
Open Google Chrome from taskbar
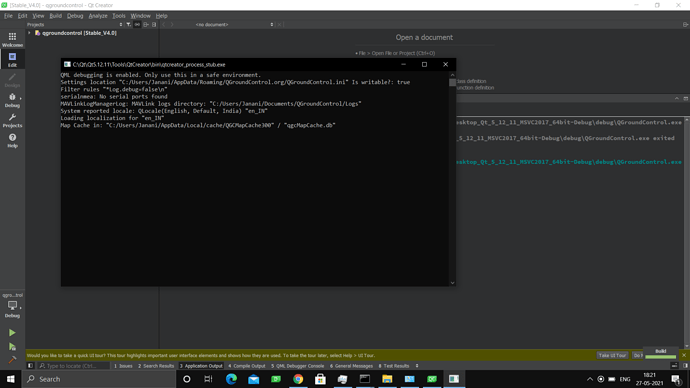[298, 379]
